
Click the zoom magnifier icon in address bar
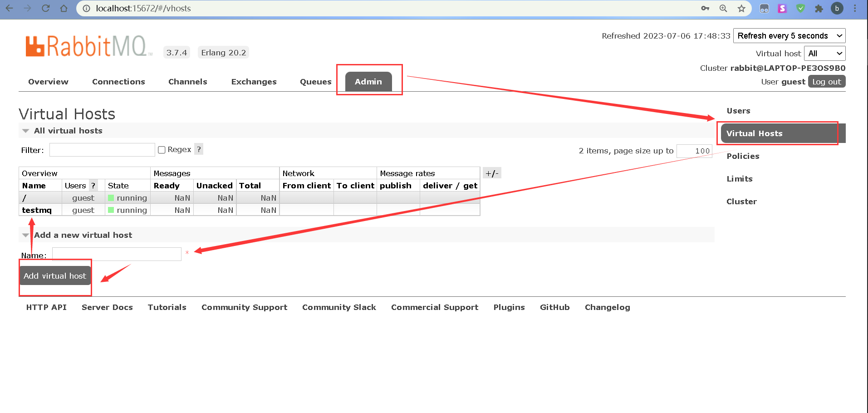coord(723,8)
